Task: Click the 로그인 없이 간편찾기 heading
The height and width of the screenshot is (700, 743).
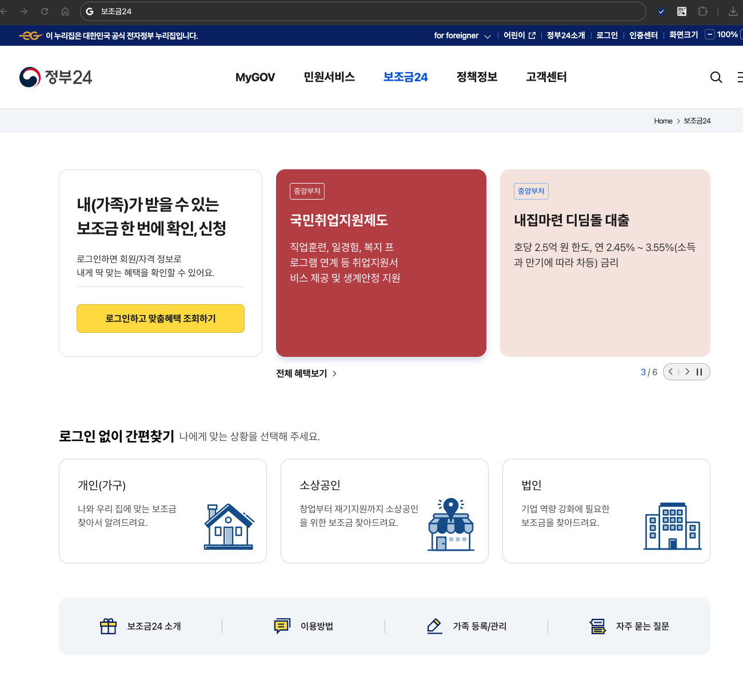Action: click(x=117, y=436)
